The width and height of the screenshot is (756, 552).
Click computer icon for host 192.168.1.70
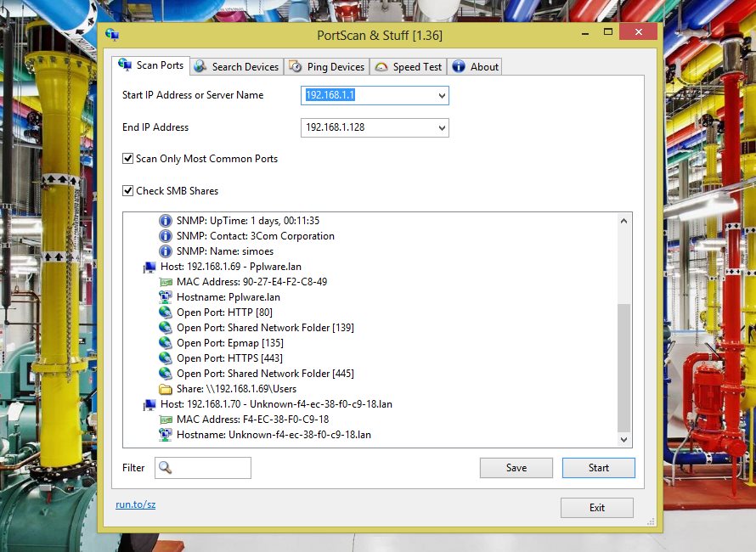[150, 404]
